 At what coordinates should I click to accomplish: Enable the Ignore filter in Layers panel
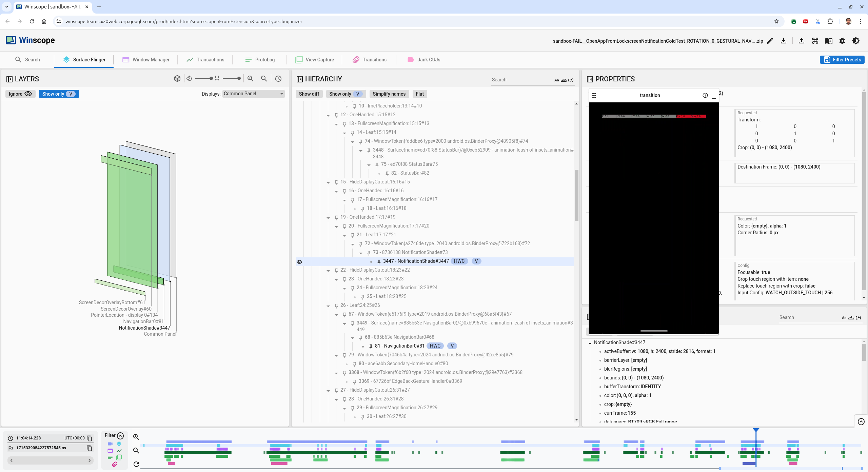coord(20,94)
